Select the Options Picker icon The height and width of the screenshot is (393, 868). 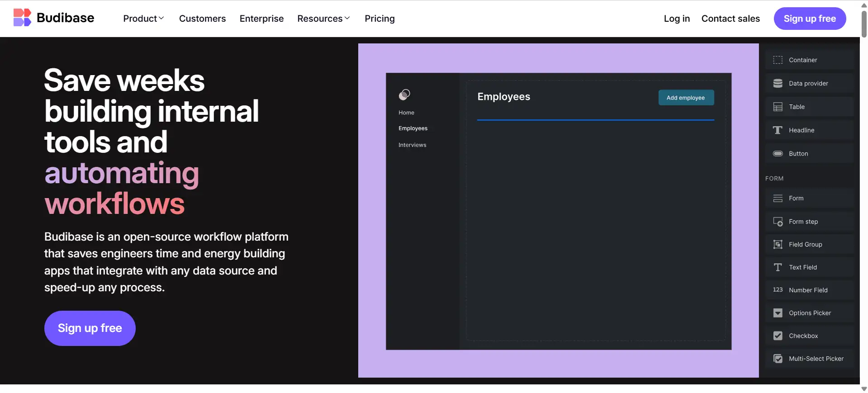tap(778, 313)
